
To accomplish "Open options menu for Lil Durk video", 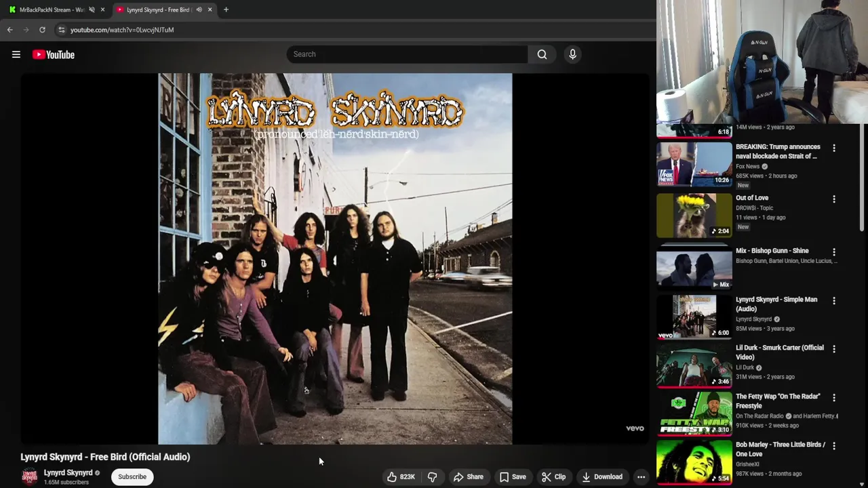I will pyautogui.click(x=834, y=349).
